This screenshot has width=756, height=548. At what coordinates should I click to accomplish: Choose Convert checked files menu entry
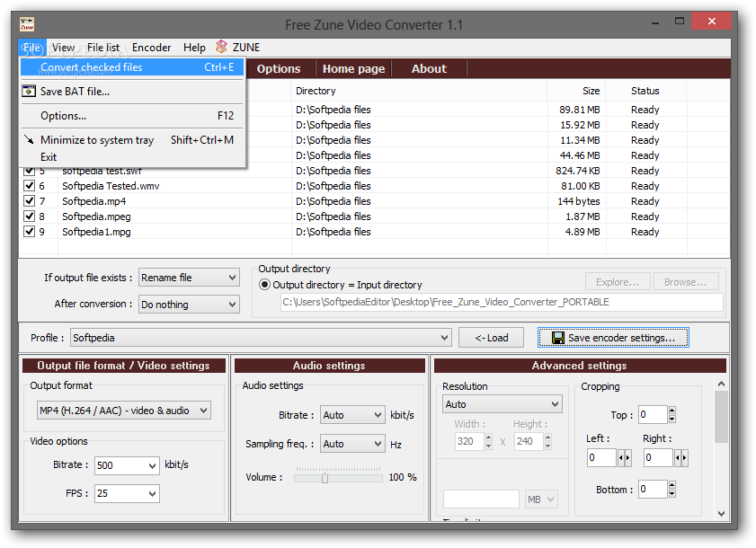(132, 67)
